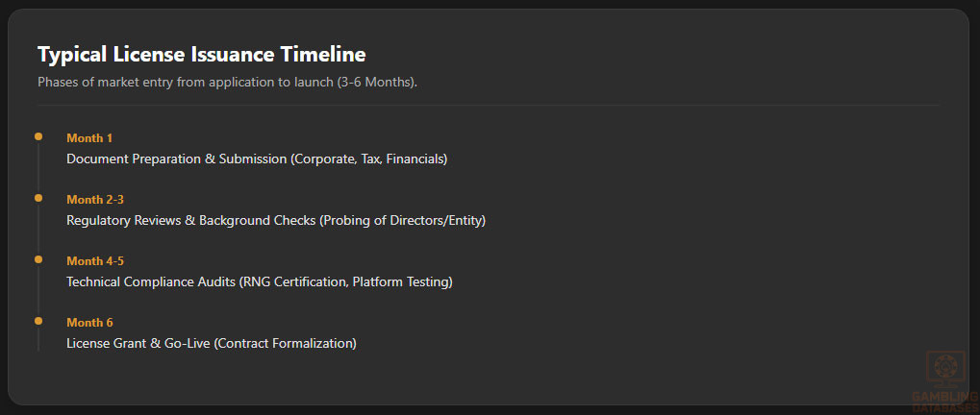Click timeline line between Month 4-5 and Month 6
The image size is (980, 415).
[38, 291]
